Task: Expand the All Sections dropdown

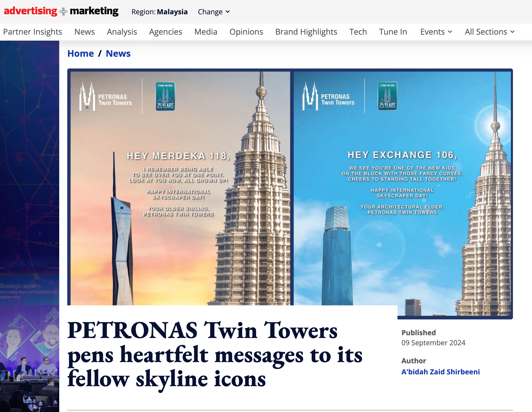Action: click(x=490, y=32)
